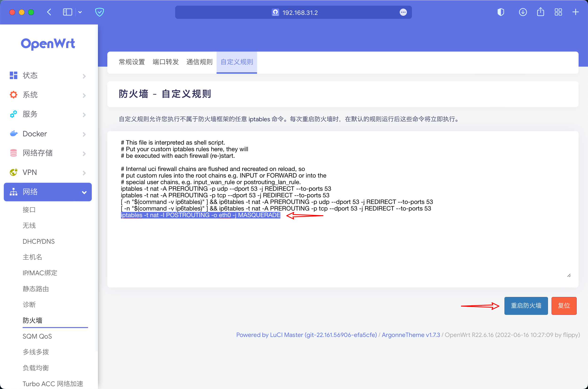Open the 诊断 submenu item
Image resolution: width=588 pixels, height=389 pixels.
coord(29,304)
